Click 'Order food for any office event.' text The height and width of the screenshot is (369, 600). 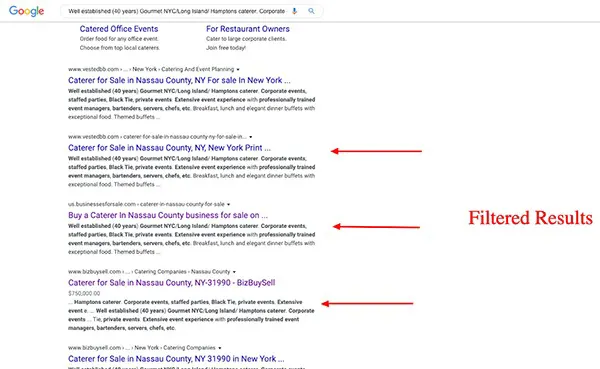[x=119, y=39]
